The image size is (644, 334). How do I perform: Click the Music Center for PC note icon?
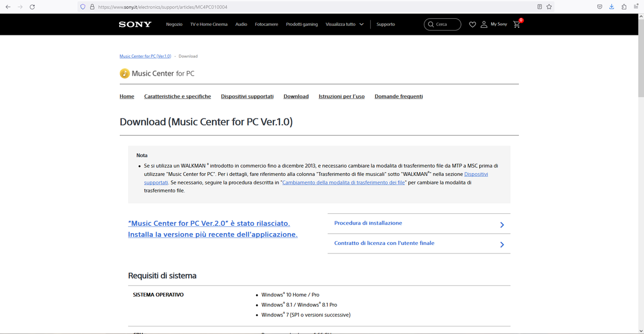[x=124, y=73]
